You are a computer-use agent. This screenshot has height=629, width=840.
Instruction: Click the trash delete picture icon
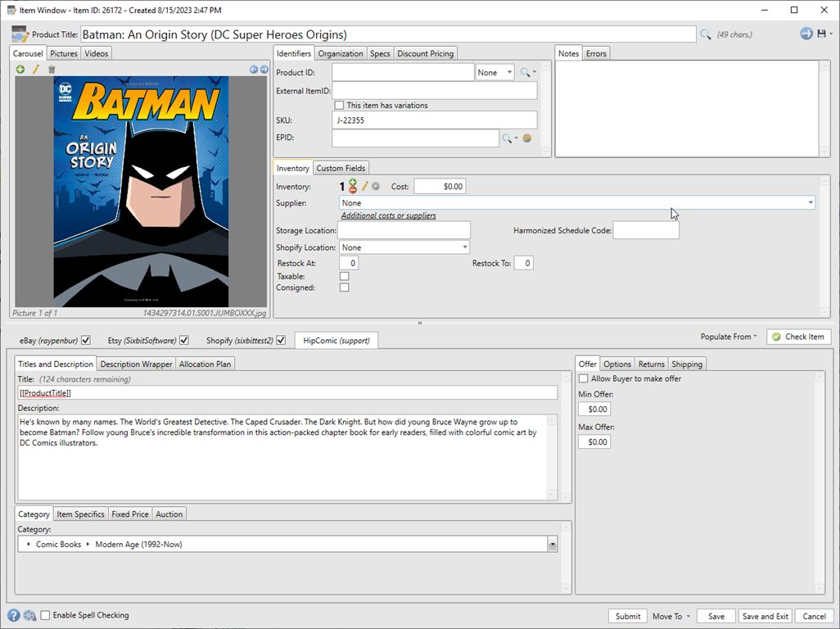tap(52, 69)
